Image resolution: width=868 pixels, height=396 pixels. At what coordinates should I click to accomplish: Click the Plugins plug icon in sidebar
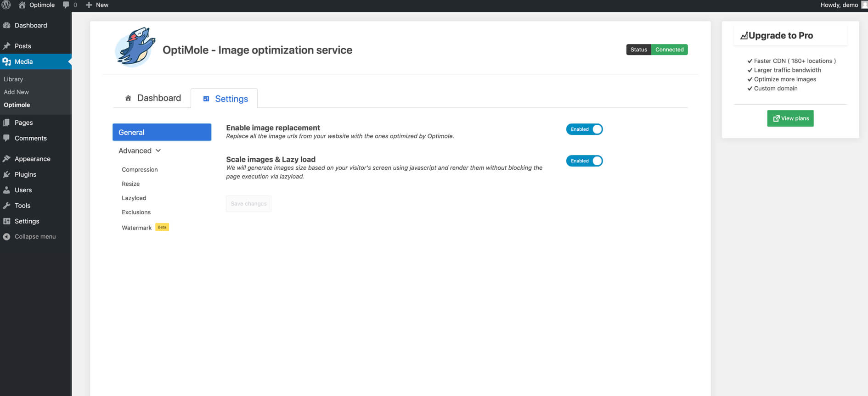tap(6, 174)
